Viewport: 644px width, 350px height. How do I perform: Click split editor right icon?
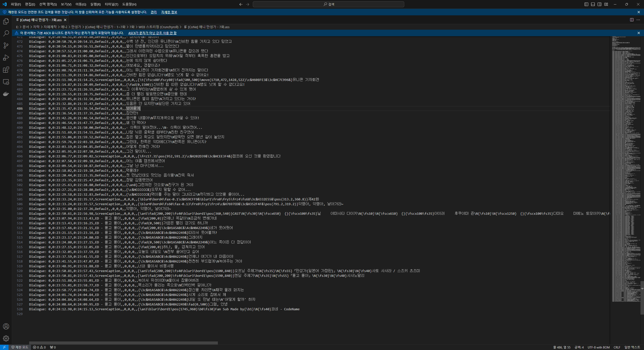[632, 20]
